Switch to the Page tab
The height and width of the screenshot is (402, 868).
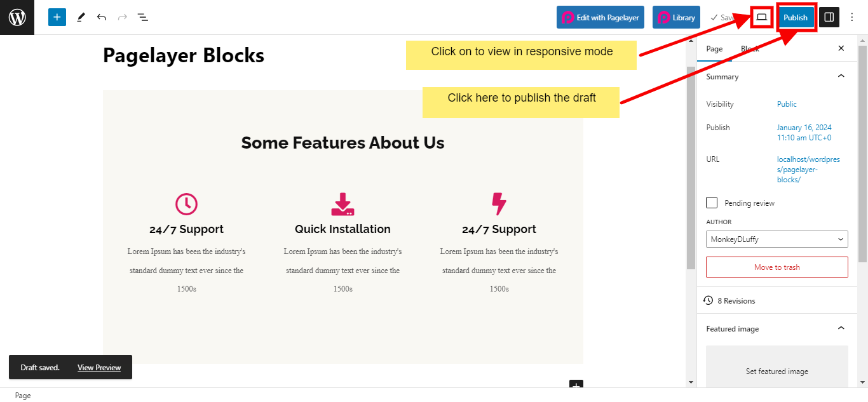(x=714, y=49)
